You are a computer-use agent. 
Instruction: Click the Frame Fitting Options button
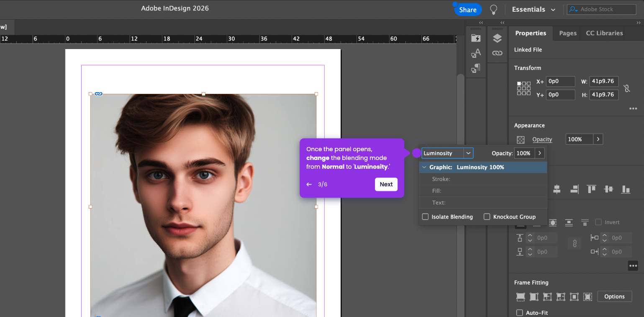coord(614,296)
